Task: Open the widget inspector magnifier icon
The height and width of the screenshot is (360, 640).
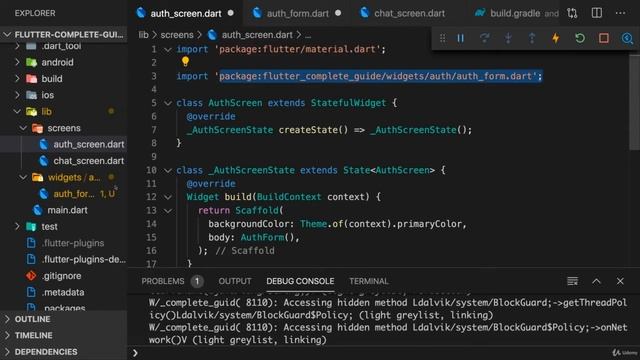Action: click(627, 38)
